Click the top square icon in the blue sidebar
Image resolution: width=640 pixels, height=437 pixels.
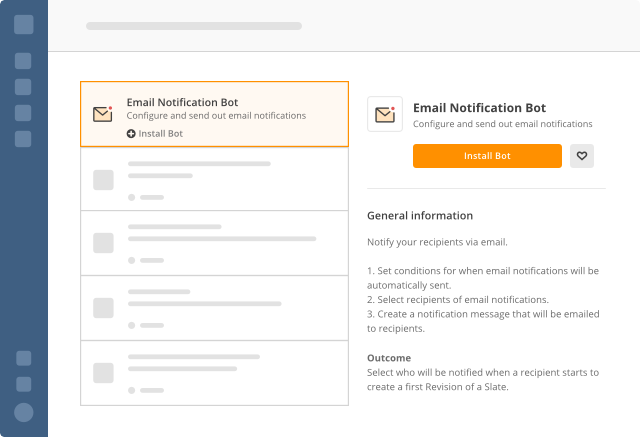[x=24, y=24]
